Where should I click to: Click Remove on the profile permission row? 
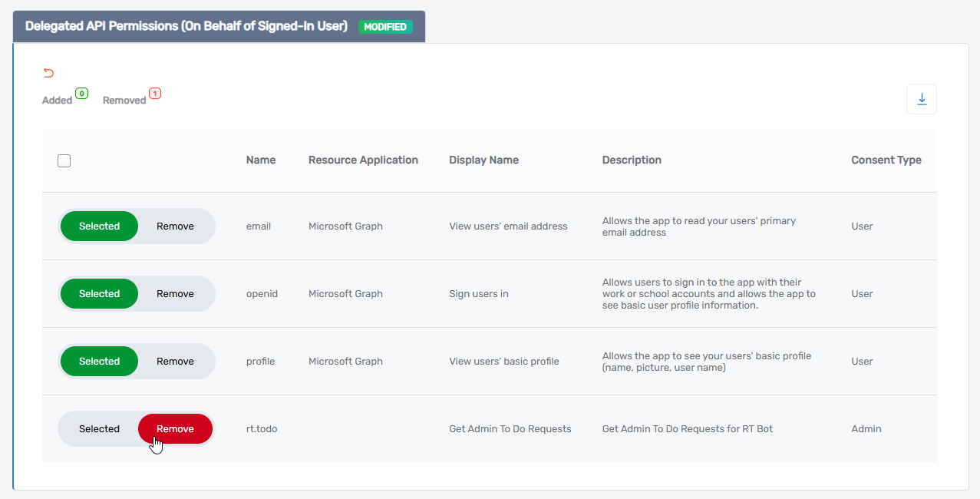point(175,361)
